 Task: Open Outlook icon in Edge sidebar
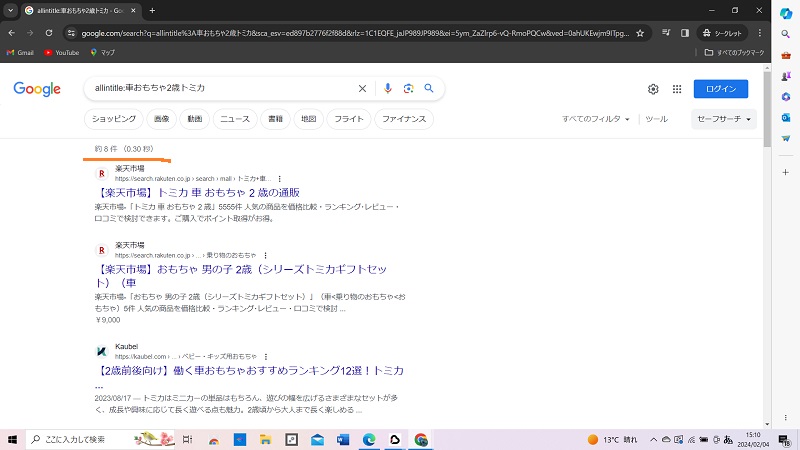point(786,117)
